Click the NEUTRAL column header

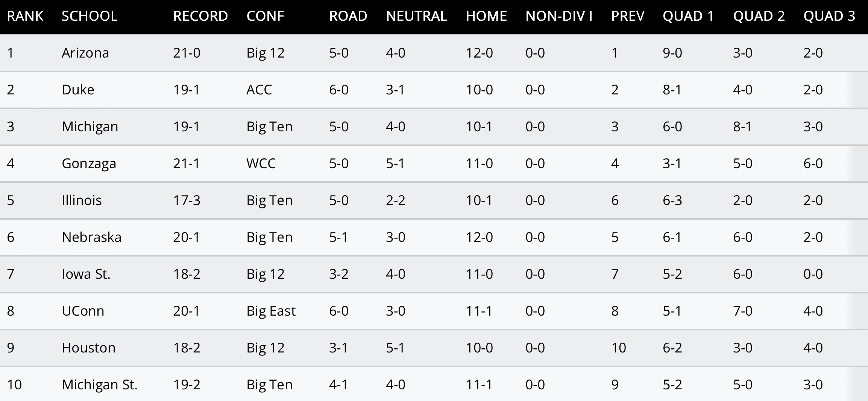416,16
